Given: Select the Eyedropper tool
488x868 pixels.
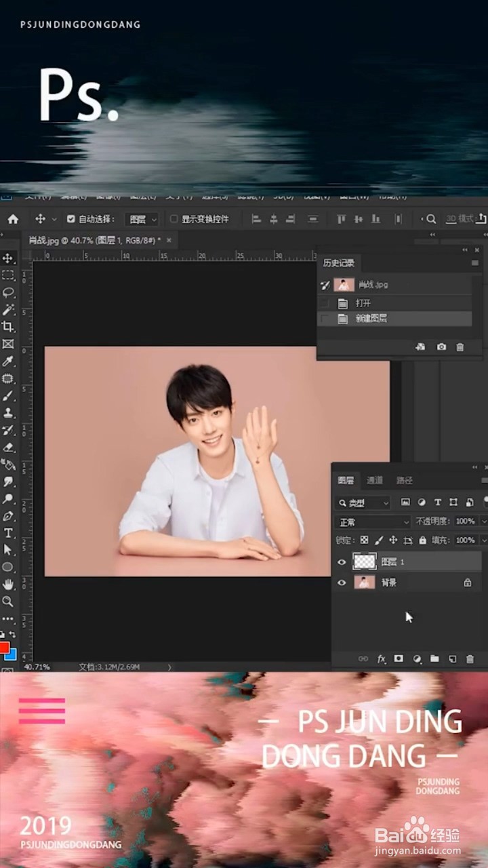Looking at the screenshot, I should click(8, 361).
